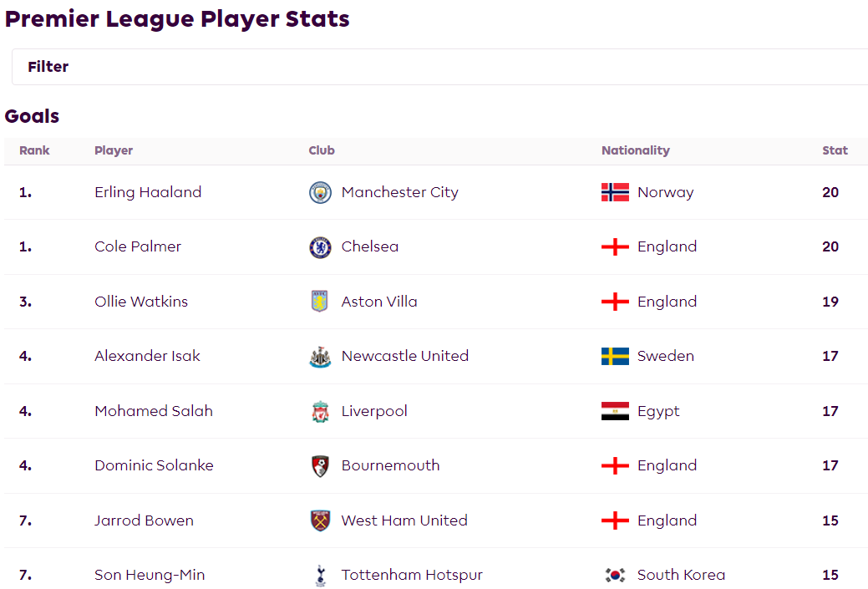Viewport: 868px width, 589px height.
Task: Click the Newcastle United crest icon
Action: 320,357
